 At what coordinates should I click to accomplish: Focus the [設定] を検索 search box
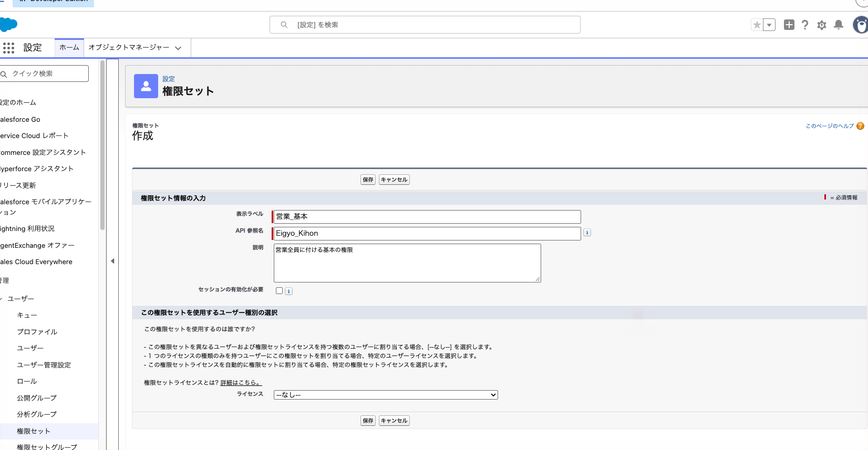point(425,25)
